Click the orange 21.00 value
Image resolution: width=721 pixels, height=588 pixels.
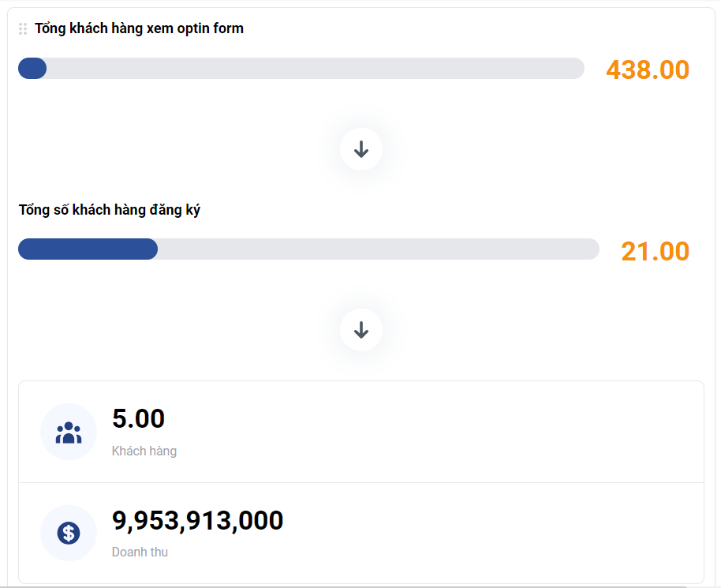pyautogui.click(x=655, y=251)
